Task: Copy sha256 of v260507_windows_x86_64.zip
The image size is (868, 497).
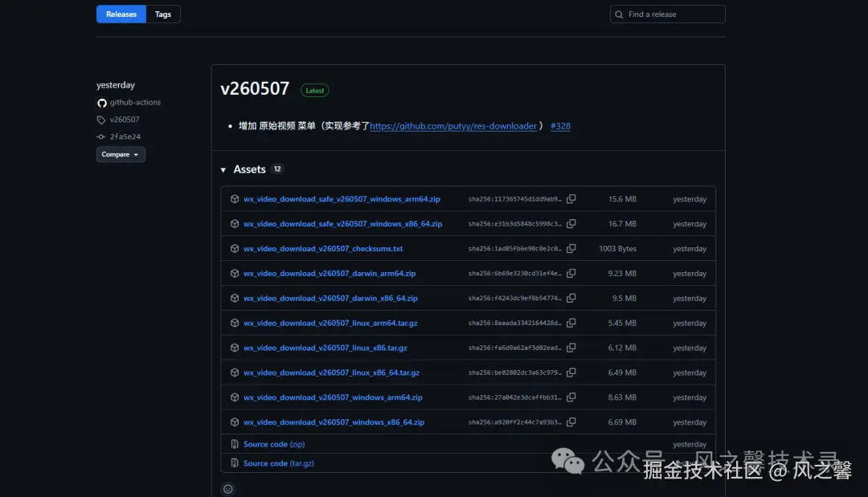Action: tap(571, 422)
